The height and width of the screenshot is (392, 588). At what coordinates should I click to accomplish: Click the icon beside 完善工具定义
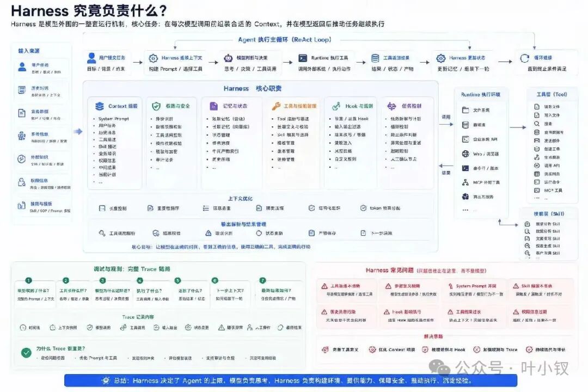(325, 350)
